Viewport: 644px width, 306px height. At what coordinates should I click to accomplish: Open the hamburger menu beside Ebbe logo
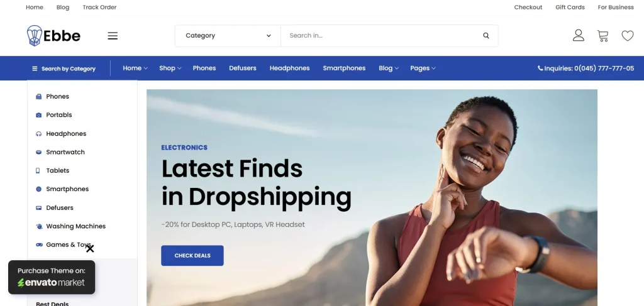113,36
